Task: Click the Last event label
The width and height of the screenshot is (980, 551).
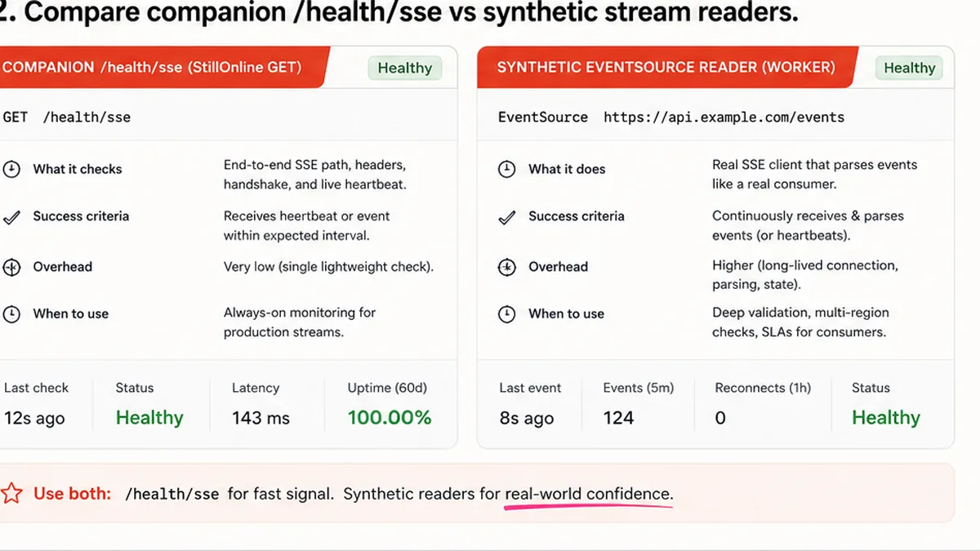Action: point(531,389)
